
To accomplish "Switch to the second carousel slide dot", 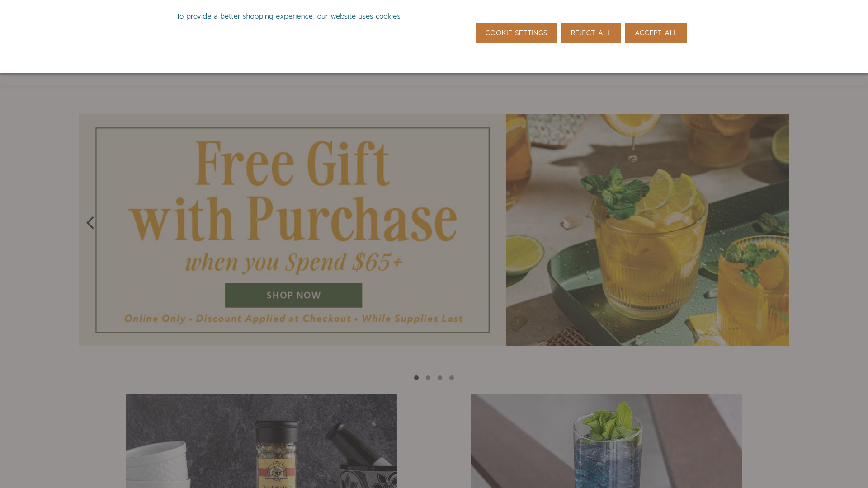I will point(428,378).
